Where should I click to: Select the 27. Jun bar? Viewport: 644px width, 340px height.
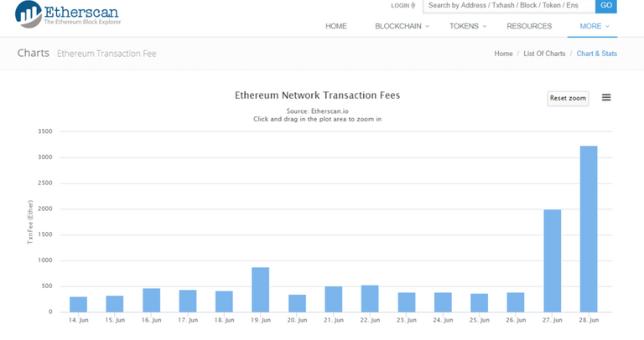click(x=552, y=260)
